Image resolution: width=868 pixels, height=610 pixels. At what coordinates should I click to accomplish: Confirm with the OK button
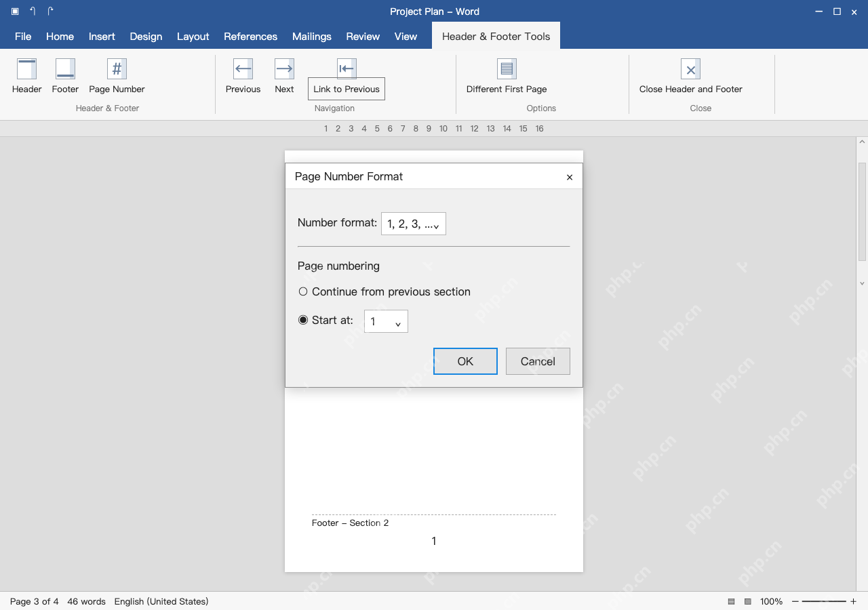pyautogui.click(x=465, y=361)
